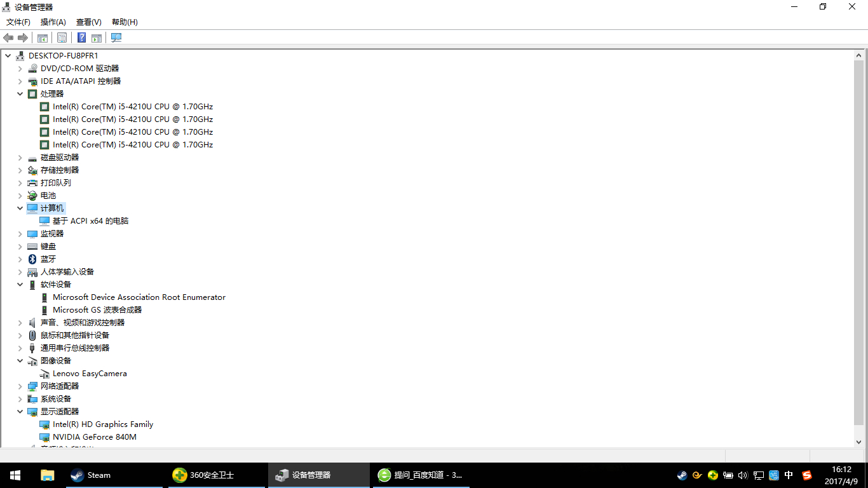Select the IDE ATA/ATAPI 控制器 icon
The width and height of the screenshot is (868, 488).
(x=32, y=81)
